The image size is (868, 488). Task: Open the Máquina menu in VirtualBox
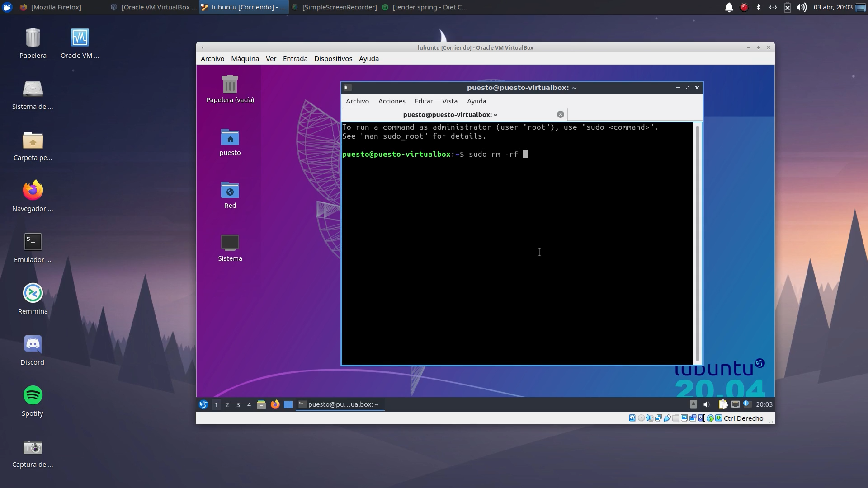click(245, 58)
